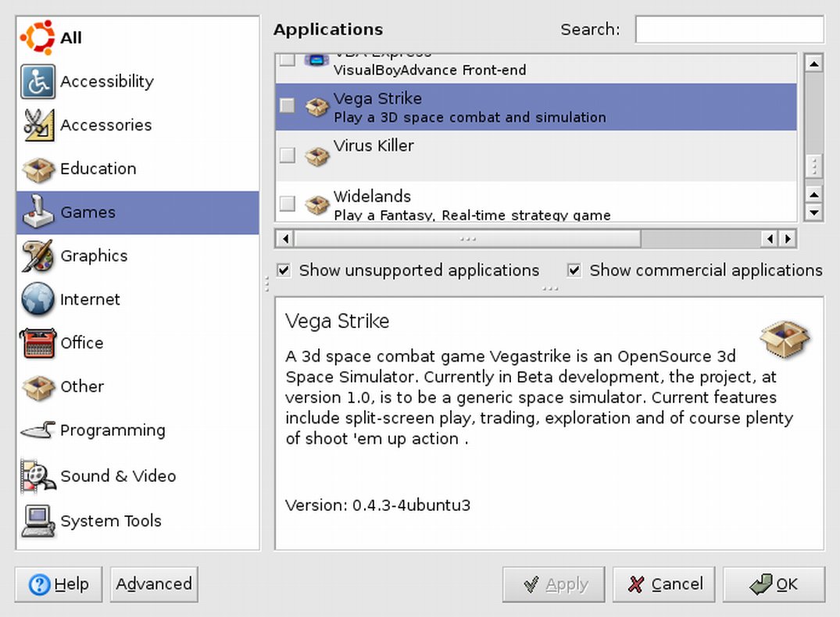
Task: Click the Accessories scissors icon
Action: [38, 125]
